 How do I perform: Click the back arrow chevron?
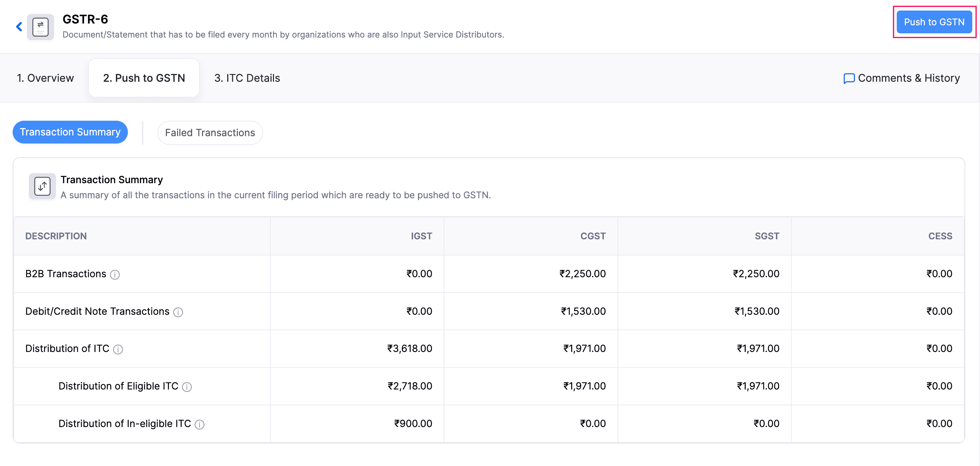coord(19,27)
